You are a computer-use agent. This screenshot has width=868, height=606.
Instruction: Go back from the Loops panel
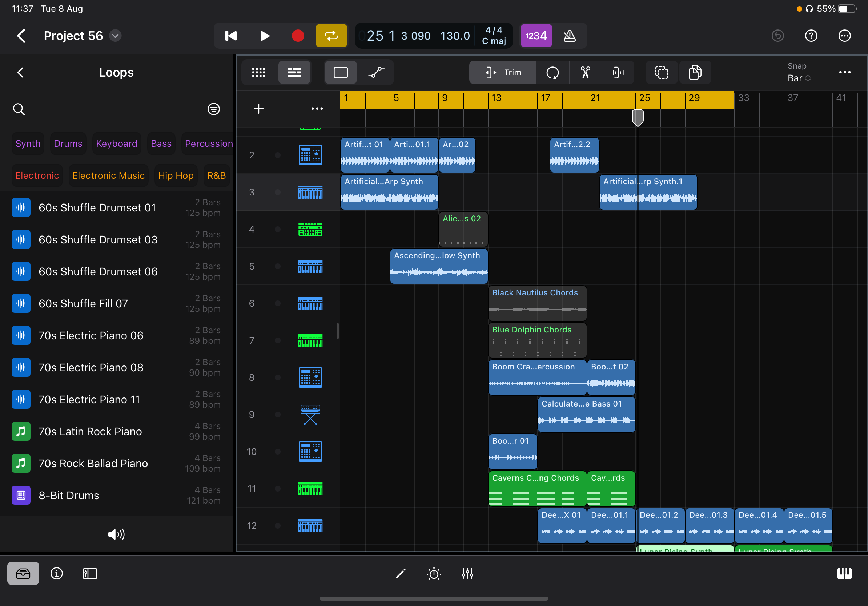(x=21, y=73)
